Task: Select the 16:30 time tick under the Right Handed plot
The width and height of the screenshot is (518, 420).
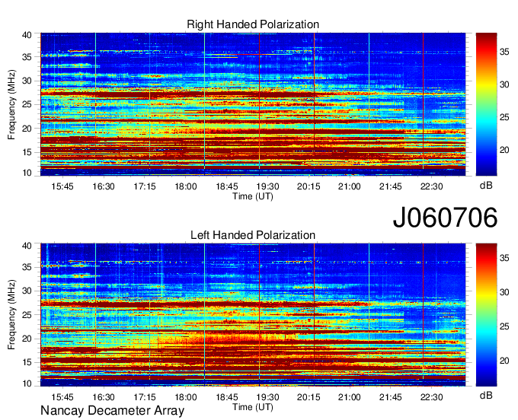Action: (104, 186)
